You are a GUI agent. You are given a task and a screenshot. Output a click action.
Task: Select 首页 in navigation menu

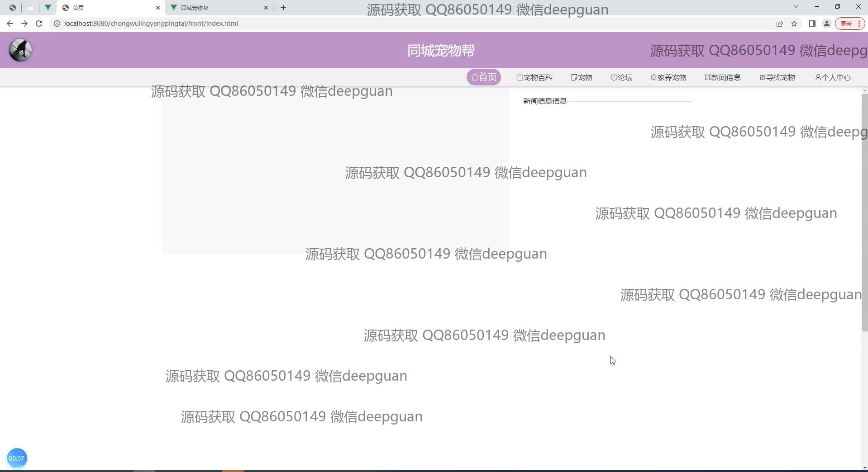coord(483,77)
